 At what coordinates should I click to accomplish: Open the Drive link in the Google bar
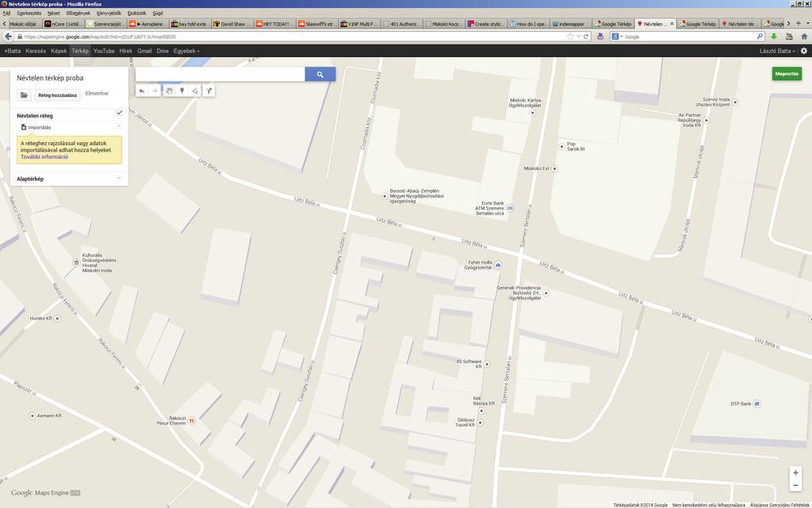click(x=163, y=51)
